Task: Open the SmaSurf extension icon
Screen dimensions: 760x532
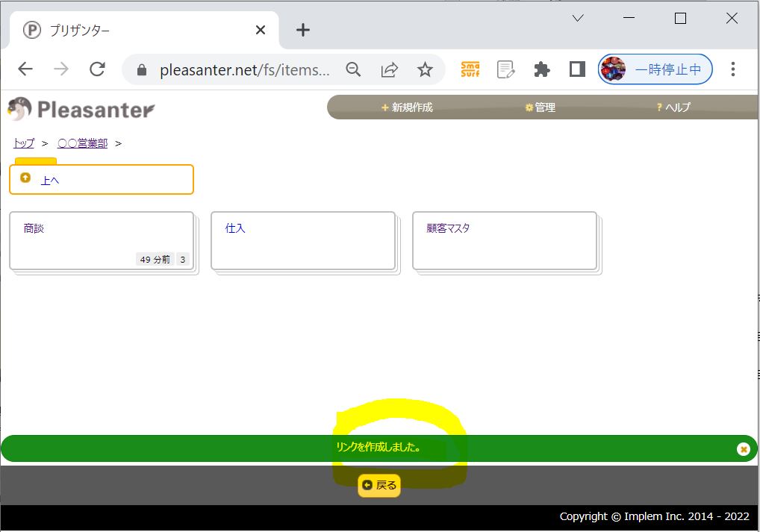Action: pyautogui.click(x=470, y=69)
